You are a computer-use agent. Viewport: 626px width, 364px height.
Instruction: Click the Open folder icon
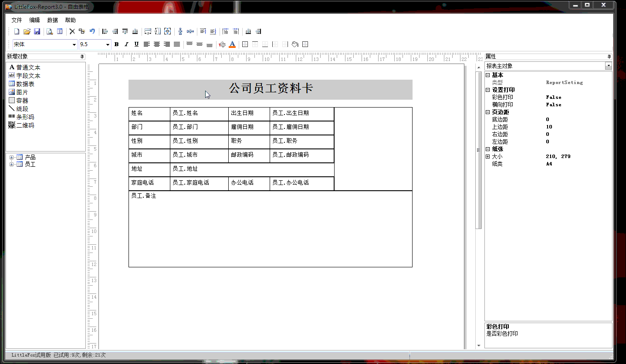click(27, 31)
